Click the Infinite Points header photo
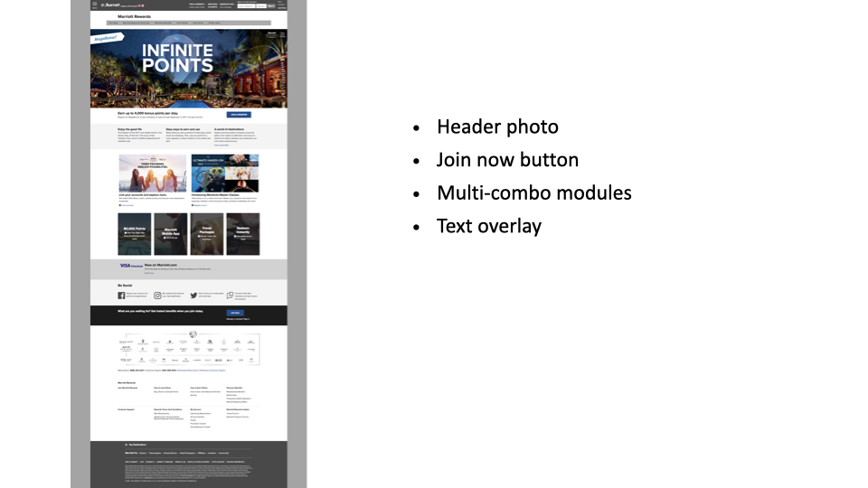868x488 pixels. 189,68
